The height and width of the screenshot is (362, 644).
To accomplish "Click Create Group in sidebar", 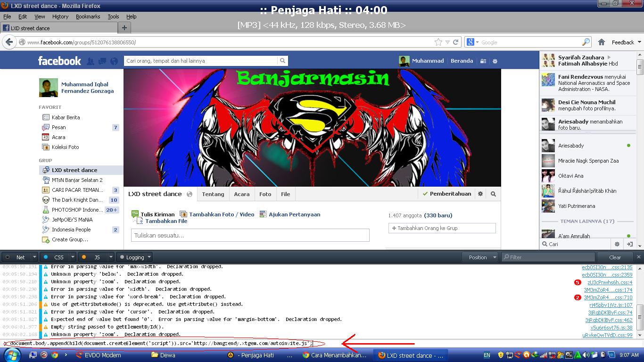I will click(70, 239).
